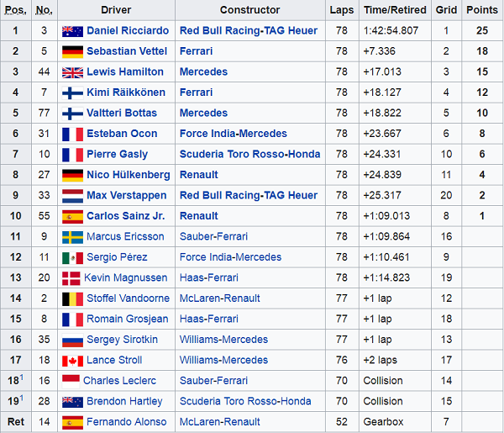Click the Mexican flag beside Sergio Pérez
The image size is (504, 433).
[72, 257]
